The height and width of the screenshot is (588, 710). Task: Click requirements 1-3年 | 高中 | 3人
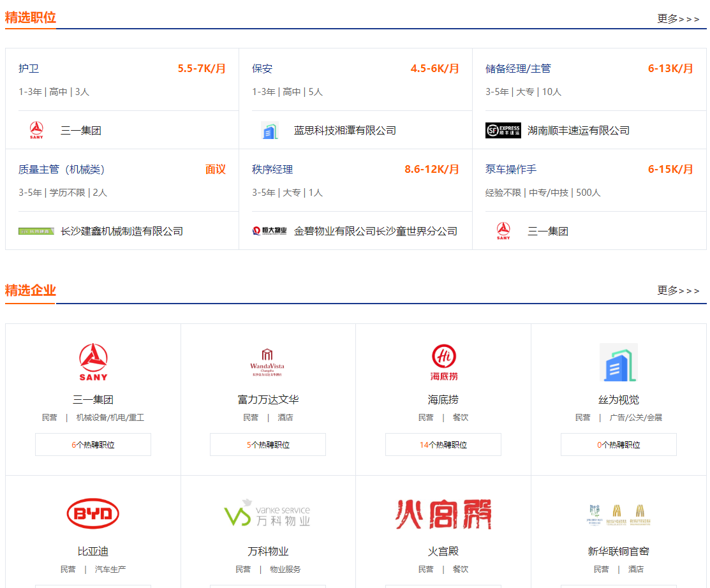pos(54,92)
